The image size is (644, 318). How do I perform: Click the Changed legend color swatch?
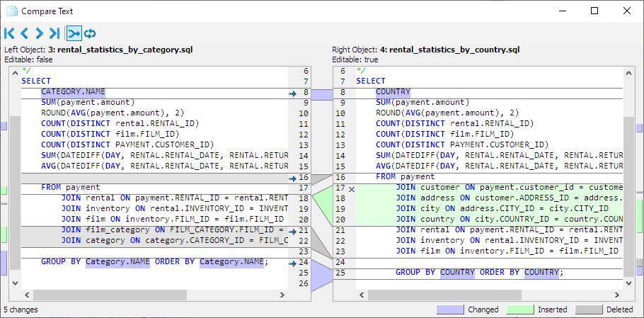tap(449, 310)
